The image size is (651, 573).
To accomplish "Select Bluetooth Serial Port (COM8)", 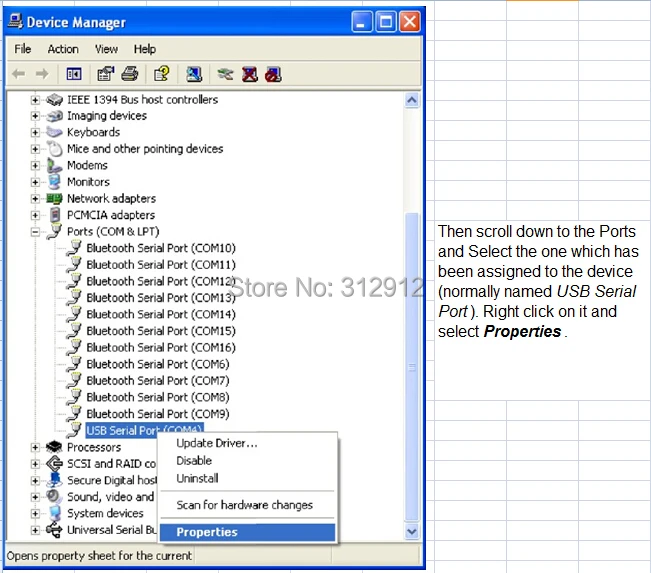I will [x=158, y=397].
